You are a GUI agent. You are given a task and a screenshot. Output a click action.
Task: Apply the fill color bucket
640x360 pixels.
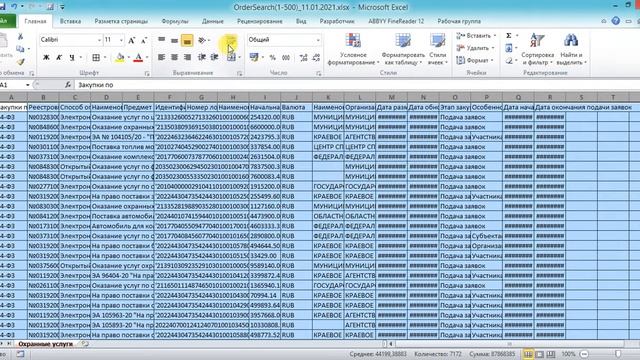120,58
